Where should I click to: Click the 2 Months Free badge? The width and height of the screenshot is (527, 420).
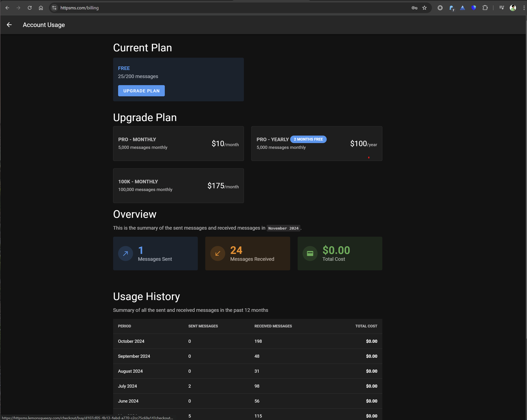coord(308,139)
